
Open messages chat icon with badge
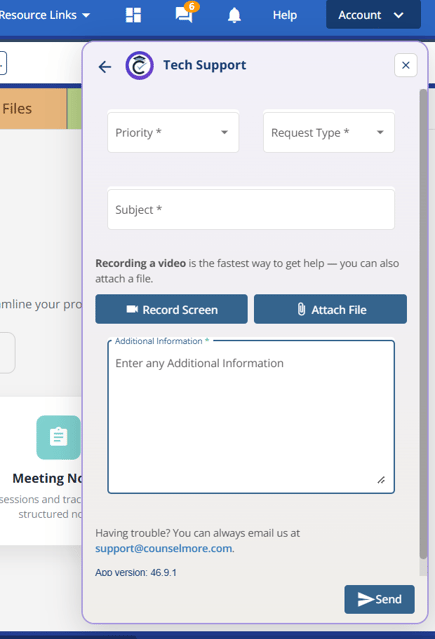coord(185,13)
